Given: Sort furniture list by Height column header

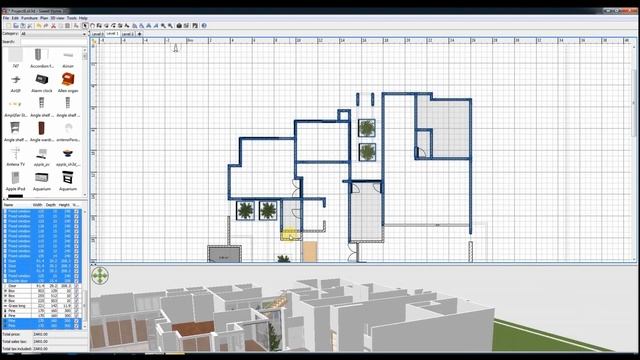Looking at the screenshot, I should [64, 205].
